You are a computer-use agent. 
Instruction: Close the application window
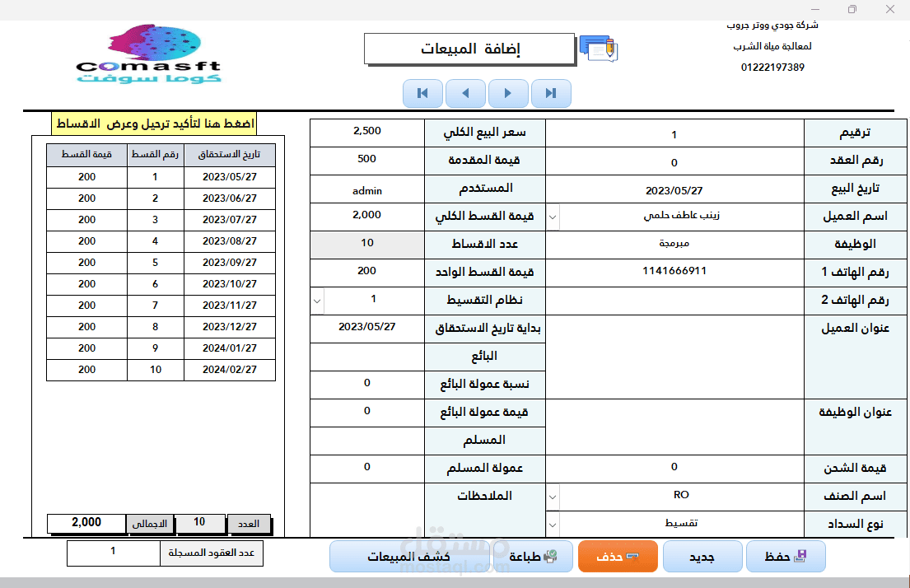[889, 9]
